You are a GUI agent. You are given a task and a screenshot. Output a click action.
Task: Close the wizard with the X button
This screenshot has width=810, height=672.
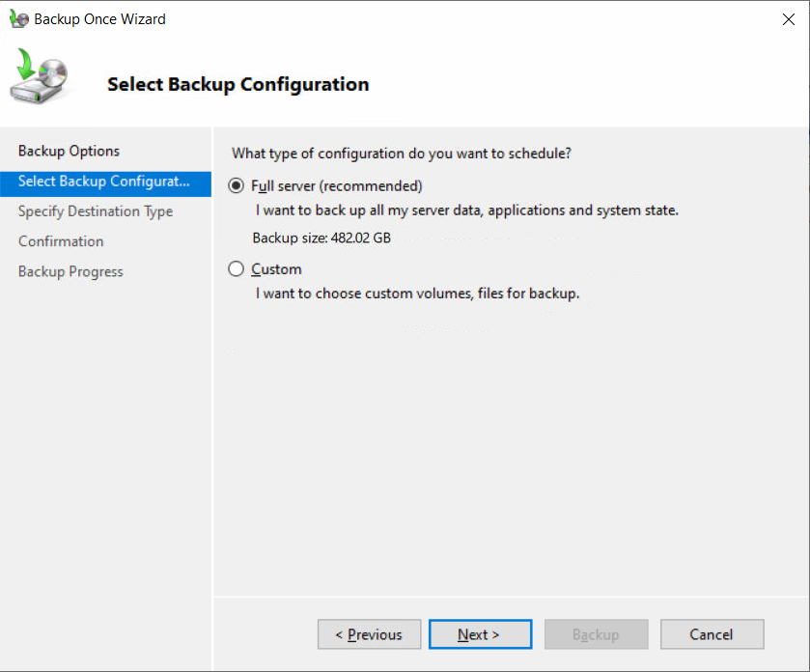pos(789,18)
